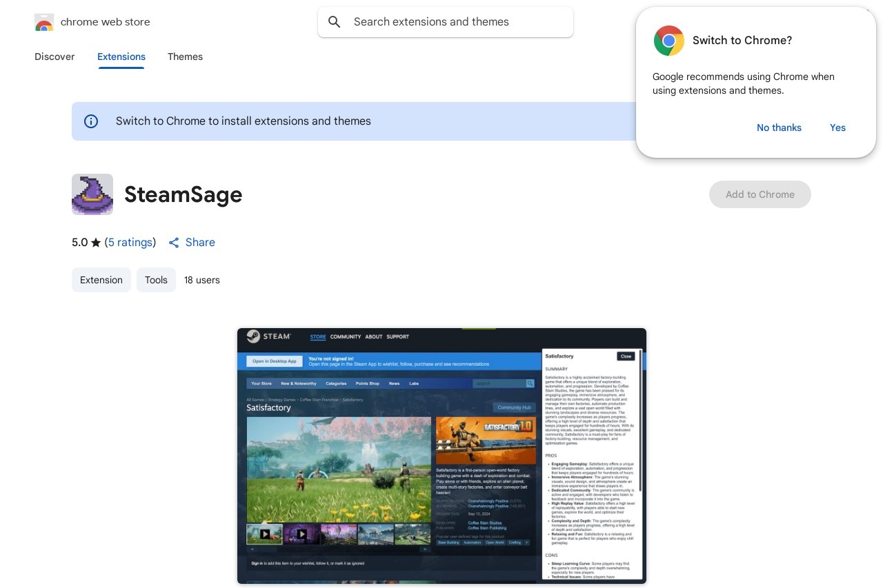
Task: Click the '18 users' text
Action: click(202, 280)
